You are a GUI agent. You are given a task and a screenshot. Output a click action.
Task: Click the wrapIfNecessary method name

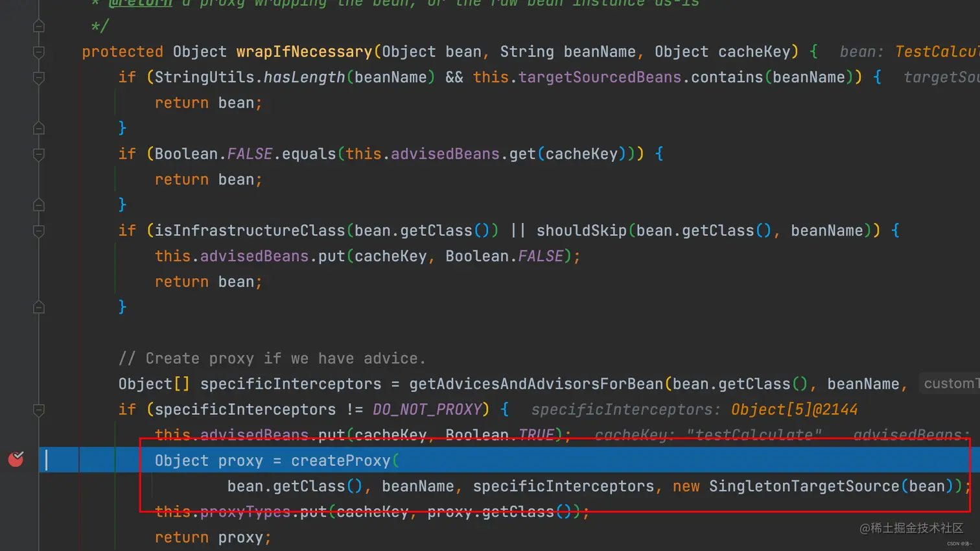[x=304, y=52]
